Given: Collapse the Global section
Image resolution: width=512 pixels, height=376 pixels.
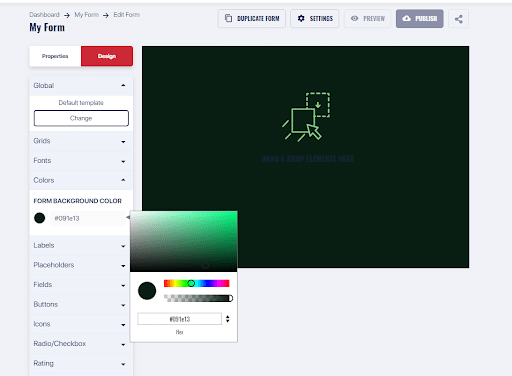Looking at the screenshot, I should pyautogui.click(x=81, y=86).
